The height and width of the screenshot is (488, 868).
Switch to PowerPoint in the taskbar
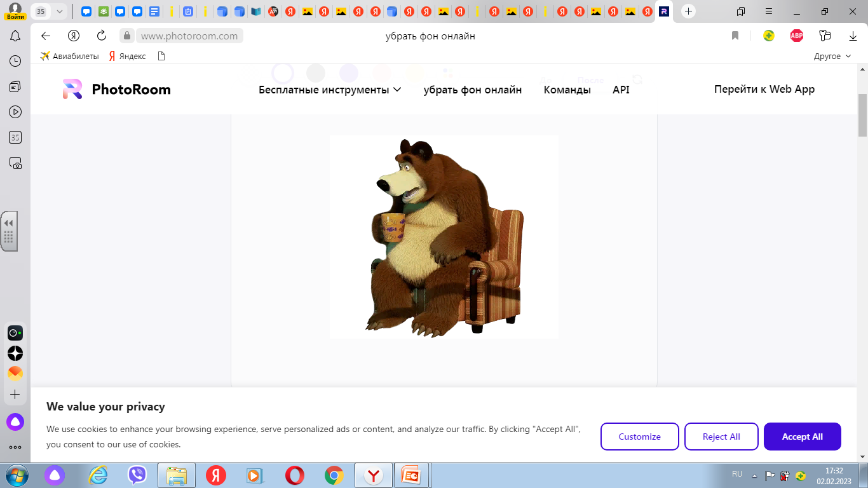point(412,475)
